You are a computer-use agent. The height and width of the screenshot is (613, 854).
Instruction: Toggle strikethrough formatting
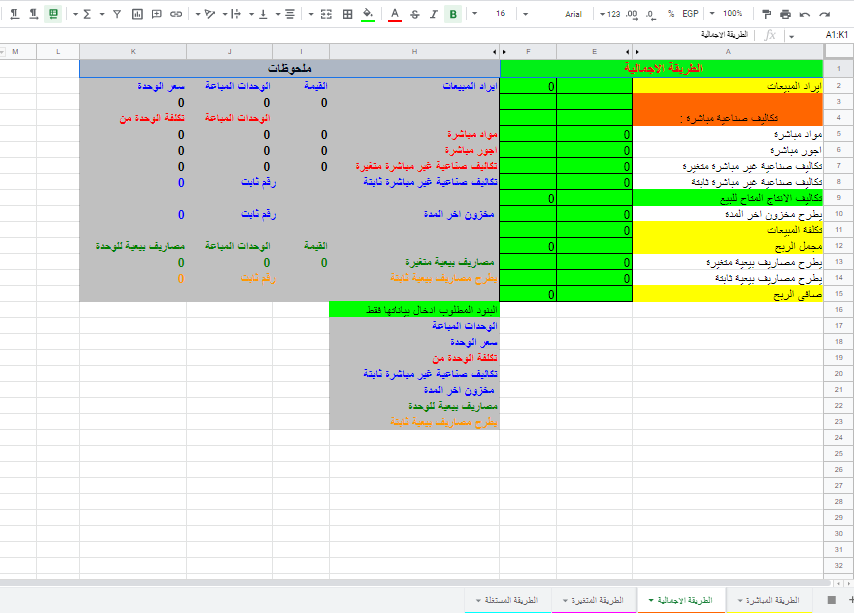click(414, 14)
